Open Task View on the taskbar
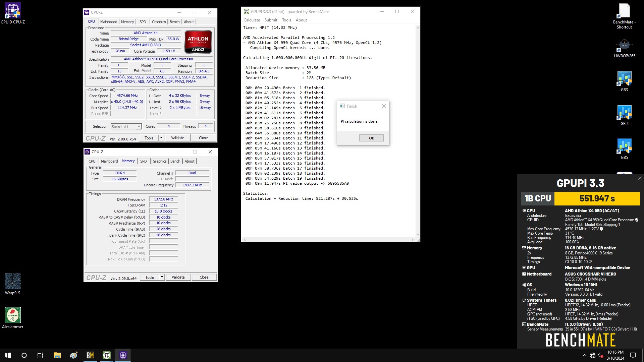644x362 pixels. coord(40,355)
